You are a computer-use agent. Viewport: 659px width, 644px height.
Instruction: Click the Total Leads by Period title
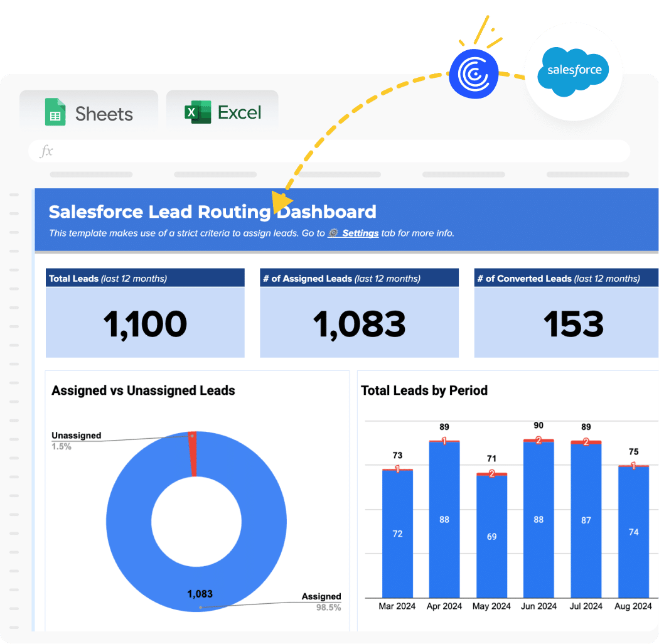(x=424, y=390)
